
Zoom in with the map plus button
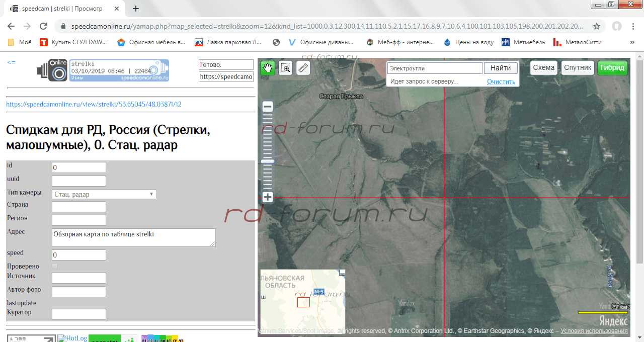pos(268,197)
